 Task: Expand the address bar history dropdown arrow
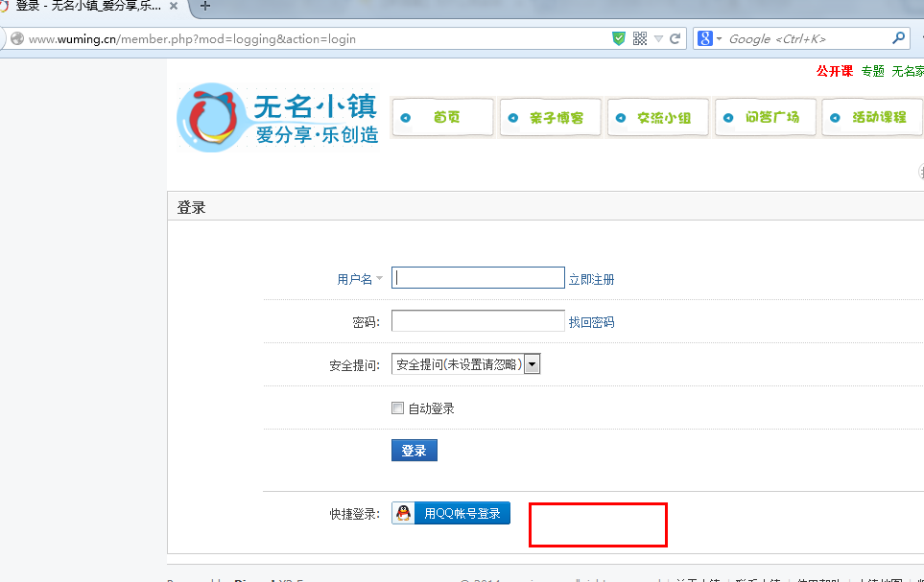tap(659, 39)
